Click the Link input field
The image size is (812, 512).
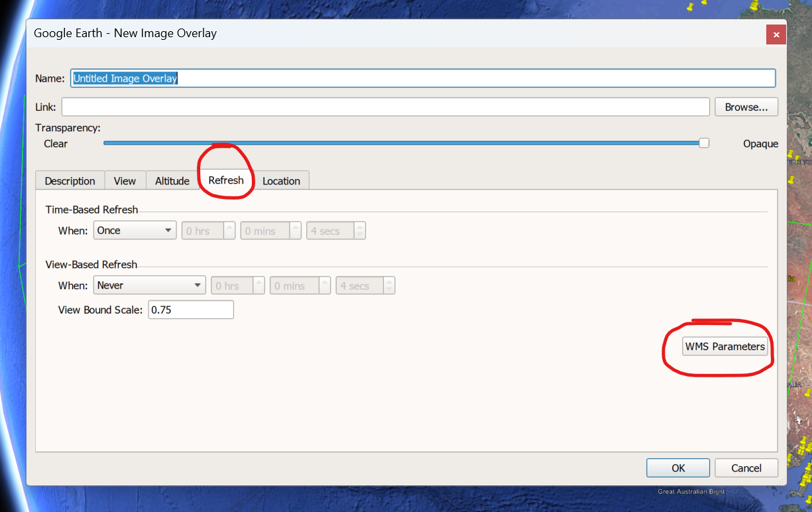[386, 107]
